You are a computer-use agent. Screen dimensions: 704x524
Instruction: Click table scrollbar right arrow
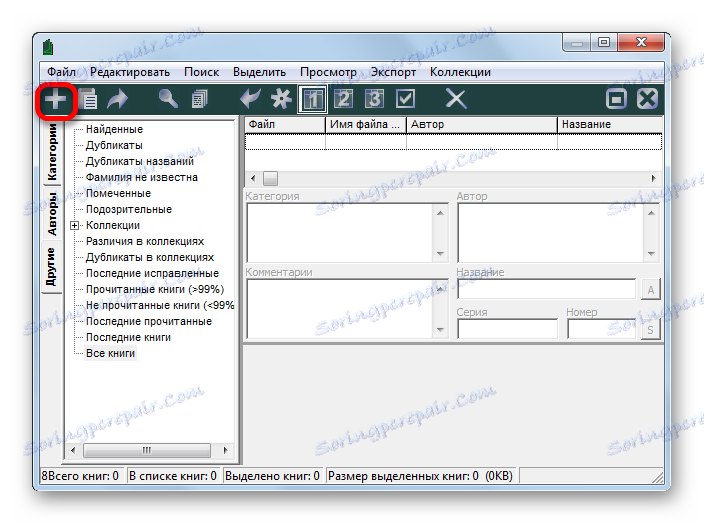coord(653,178)
